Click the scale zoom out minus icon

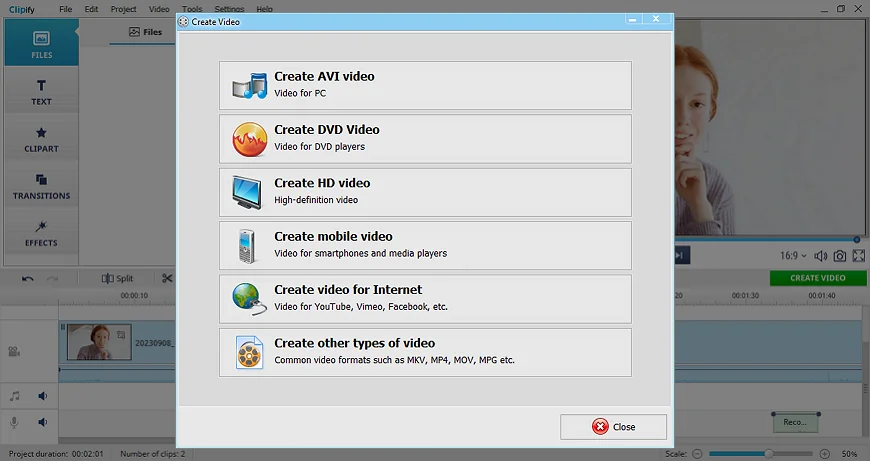(x=697, y=454)
